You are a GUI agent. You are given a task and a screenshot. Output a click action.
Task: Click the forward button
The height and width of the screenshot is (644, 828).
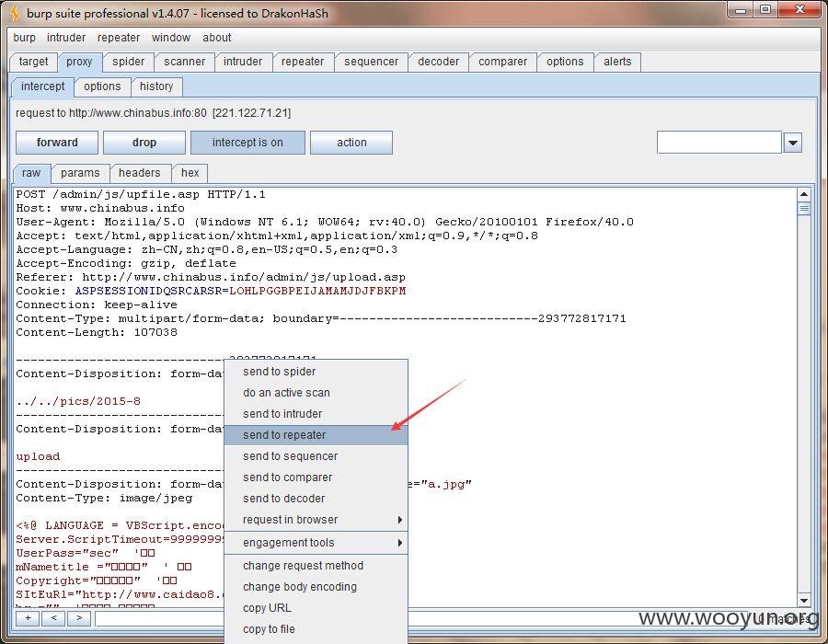click(x=57, y=143)
